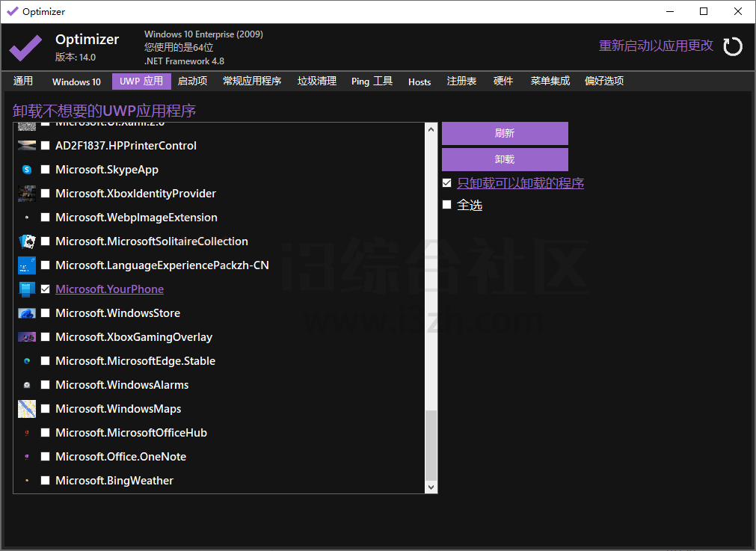
Task: Select the AD2F1837.HPPrinterControl entry text
Action: click(126, 146)
